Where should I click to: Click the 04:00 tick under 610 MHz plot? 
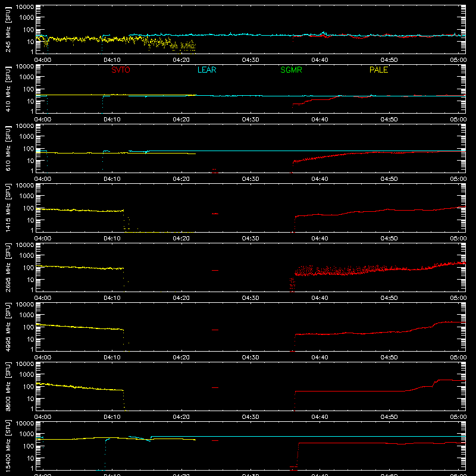(x=43, y=179)
